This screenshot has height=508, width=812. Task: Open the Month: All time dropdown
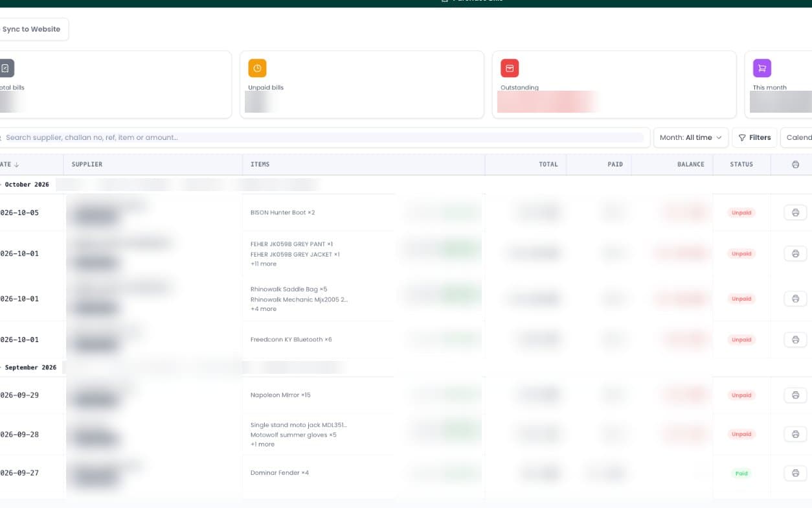coord(690,137)
